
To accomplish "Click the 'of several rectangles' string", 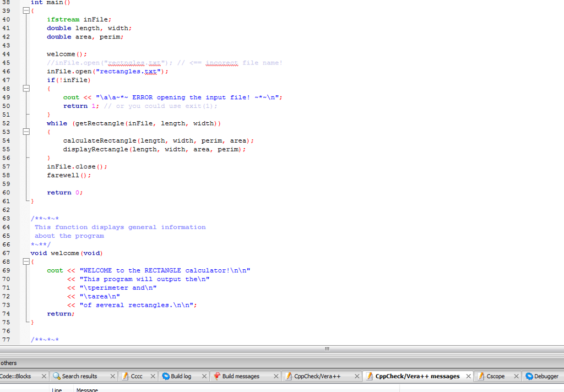I will [137, 305].
